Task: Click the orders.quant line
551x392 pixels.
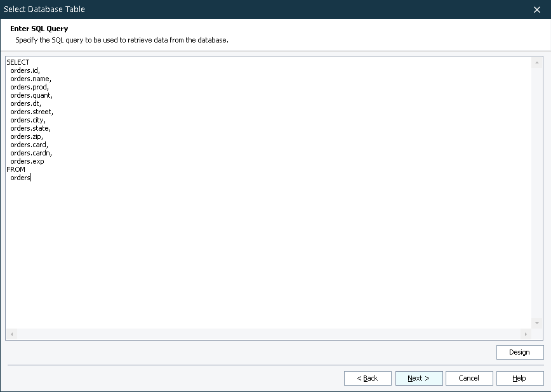Action: coord(31,95)
